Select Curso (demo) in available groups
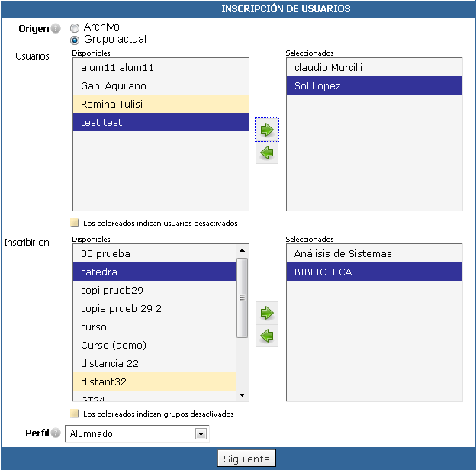 coord(155,345)
